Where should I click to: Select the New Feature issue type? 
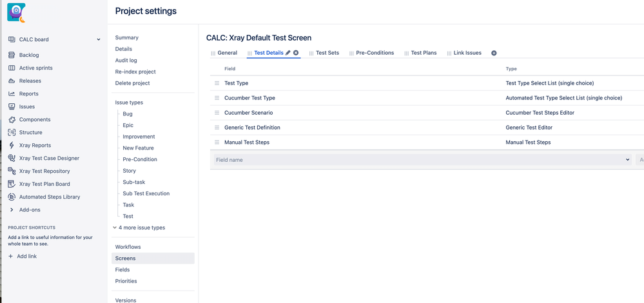click(138, 148)
